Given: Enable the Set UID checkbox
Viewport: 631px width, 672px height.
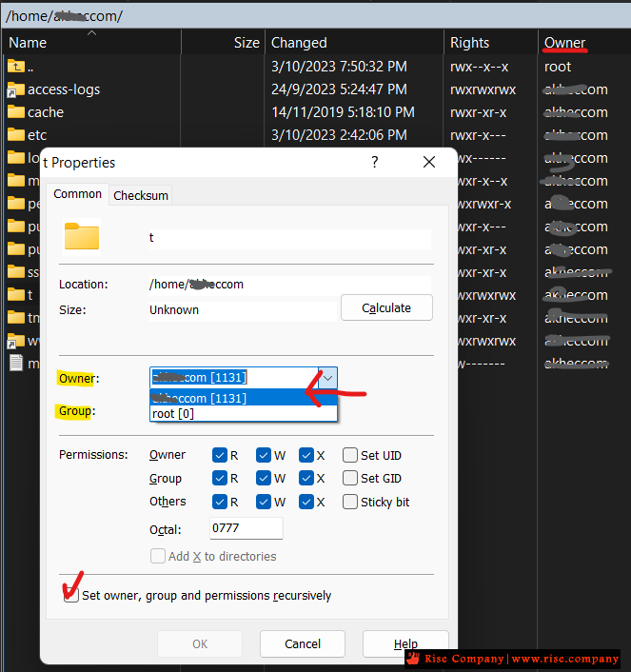Looking at the screenshot, I should [x=350, y=455].
